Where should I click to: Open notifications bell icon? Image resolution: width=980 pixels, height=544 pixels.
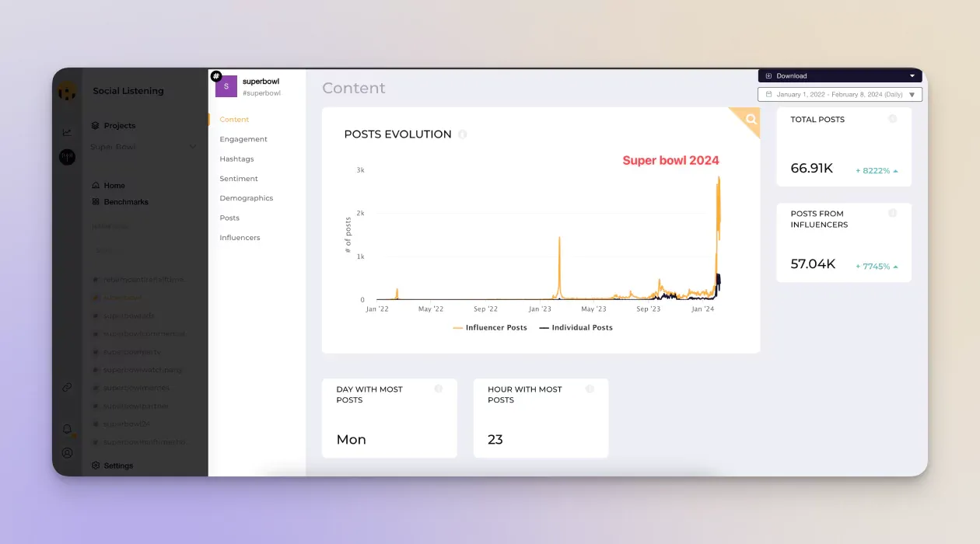(x=67, y=429)
